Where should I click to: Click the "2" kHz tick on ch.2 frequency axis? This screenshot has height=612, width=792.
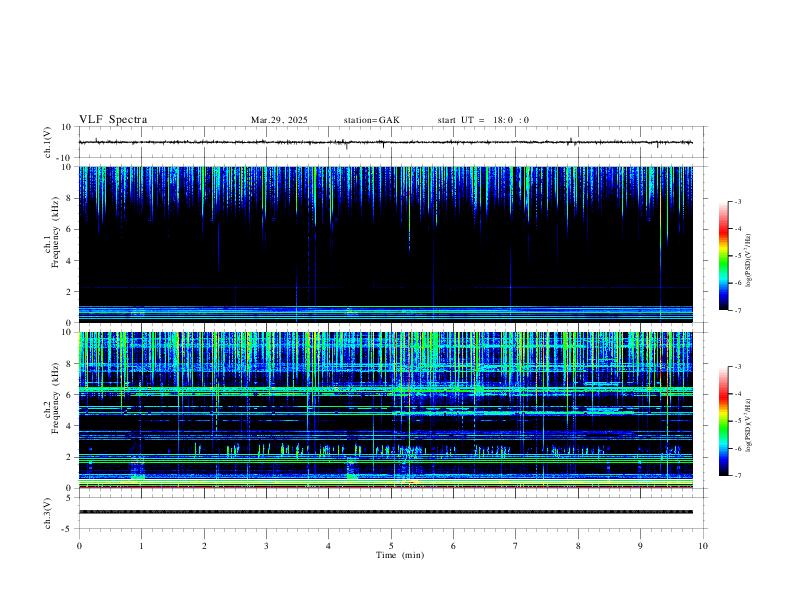pyautogui.click(x=69, y=457)
